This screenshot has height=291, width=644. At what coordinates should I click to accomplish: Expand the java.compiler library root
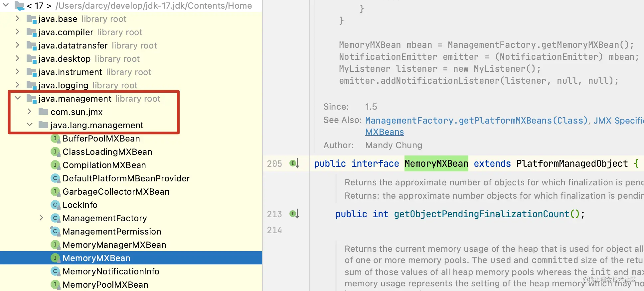click(17, 32)
